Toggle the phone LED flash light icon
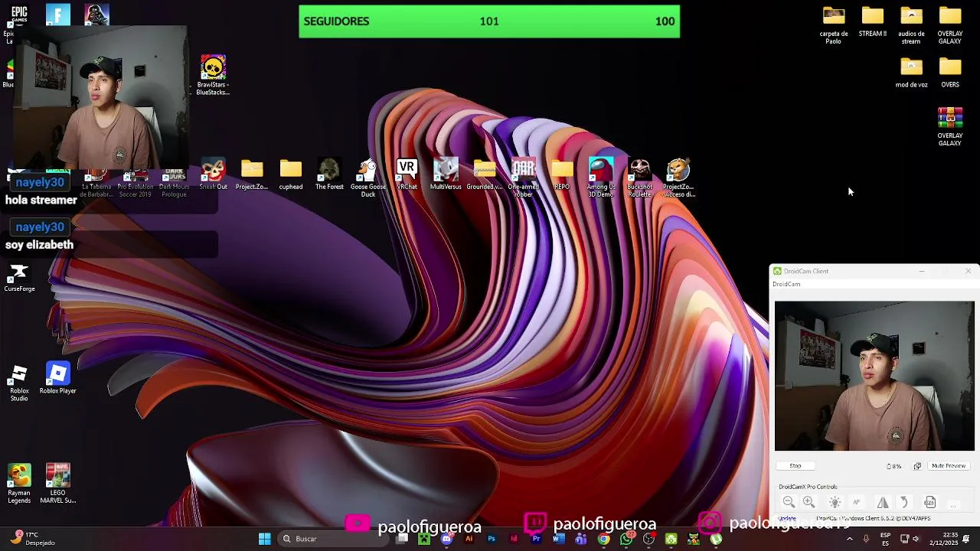 click(x=835, y=502)
